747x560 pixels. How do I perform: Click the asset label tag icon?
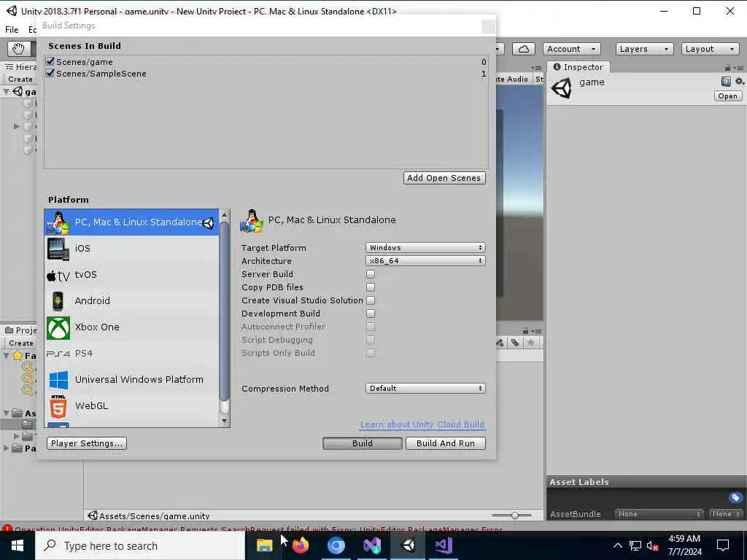(735, 497)
